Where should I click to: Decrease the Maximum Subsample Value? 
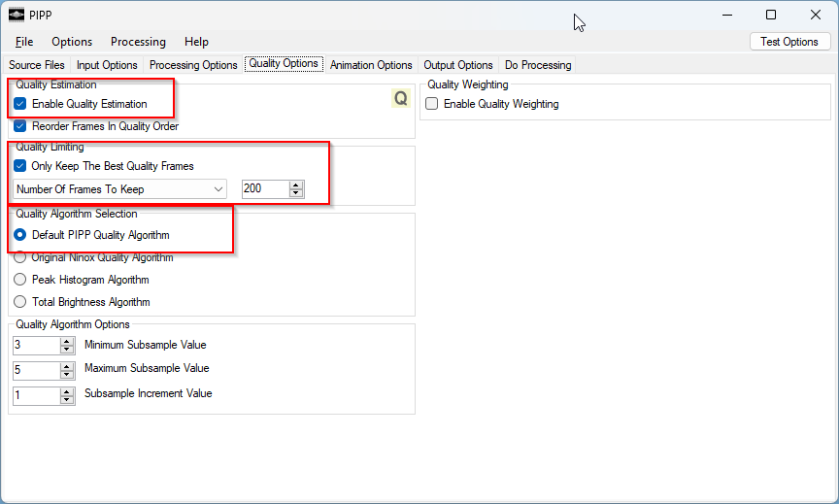coord(67,375)
